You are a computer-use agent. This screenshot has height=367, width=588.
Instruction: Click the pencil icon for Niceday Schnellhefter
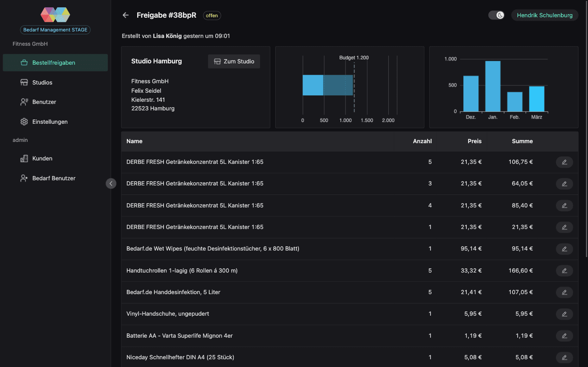click(x=564, y=357)
